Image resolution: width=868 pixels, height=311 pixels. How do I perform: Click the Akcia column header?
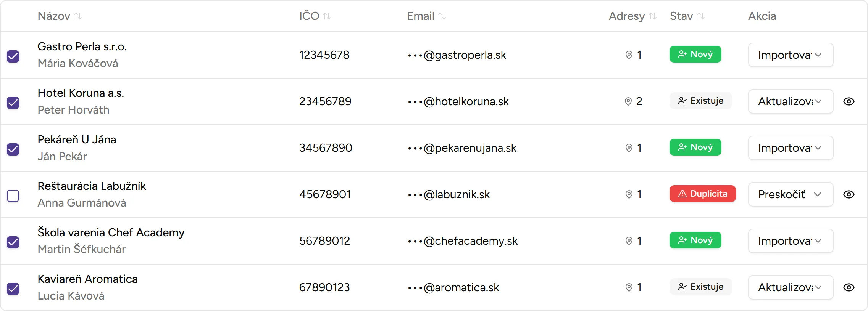coord(762,16)
